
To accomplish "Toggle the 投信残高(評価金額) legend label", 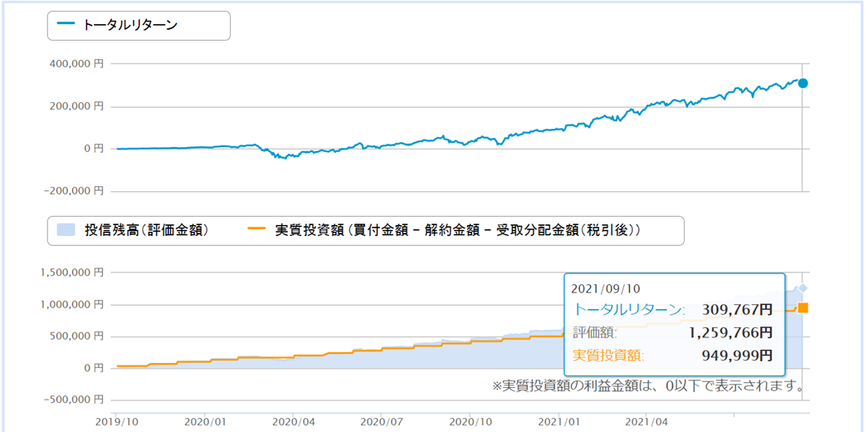I will point(146,230).
